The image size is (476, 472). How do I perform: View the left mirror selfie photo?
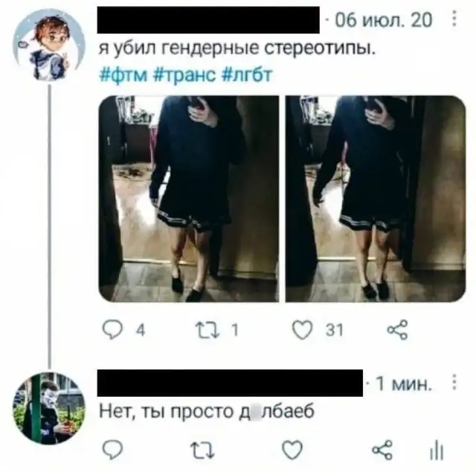tap(189, 199)
